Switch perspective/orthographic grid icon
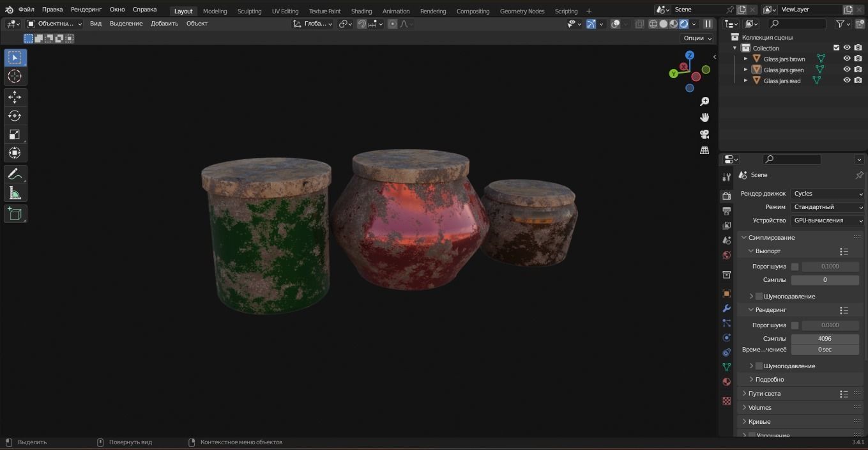Screen dimensions: 868x450 tap(704, 150)
